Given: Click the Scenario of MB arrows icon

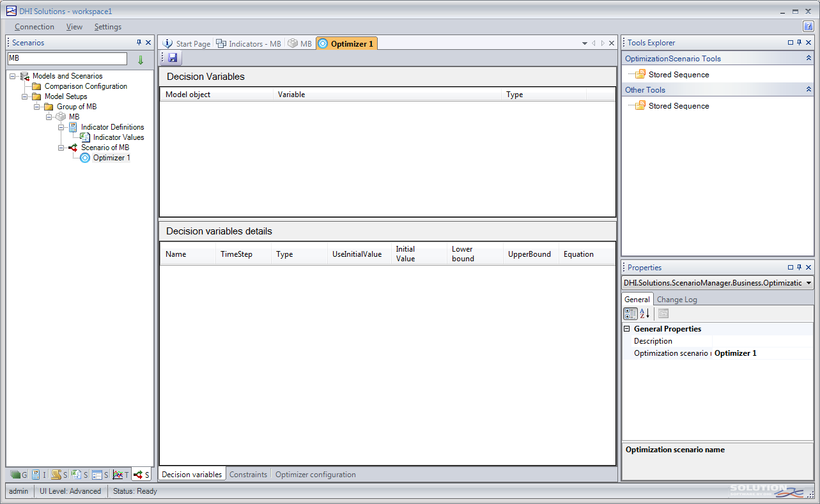Looking at the screenshot, I should (x=73, y=148).
